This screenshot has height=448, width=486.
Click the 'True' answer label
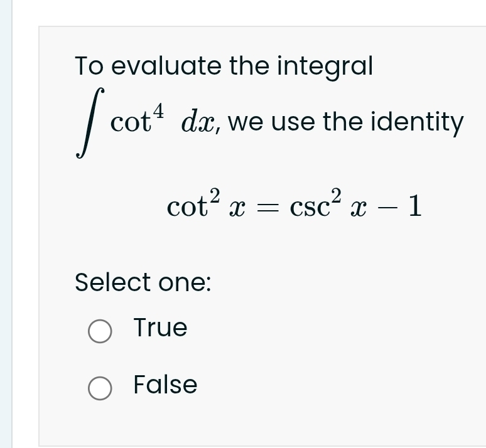161,328
